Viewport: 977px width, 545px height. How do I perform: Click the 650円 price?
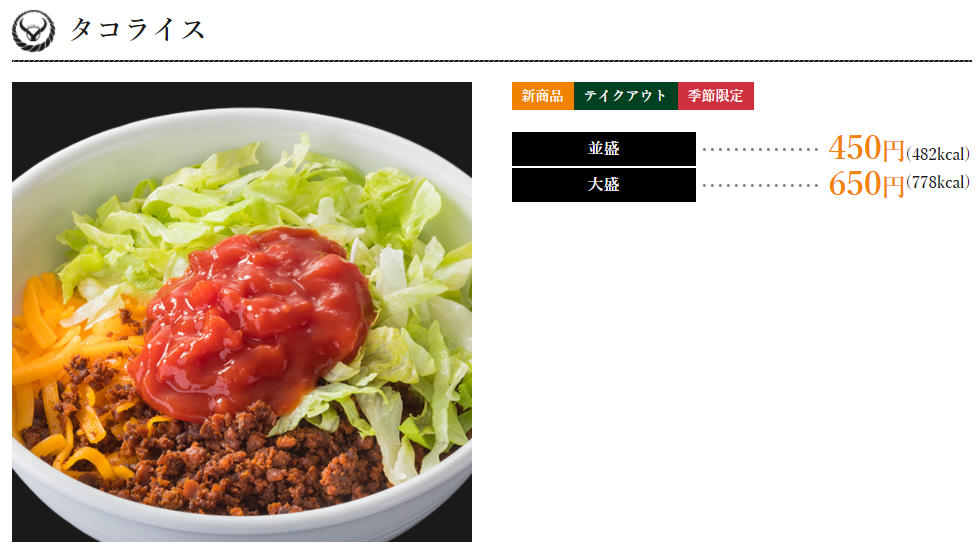pos(866,184)
